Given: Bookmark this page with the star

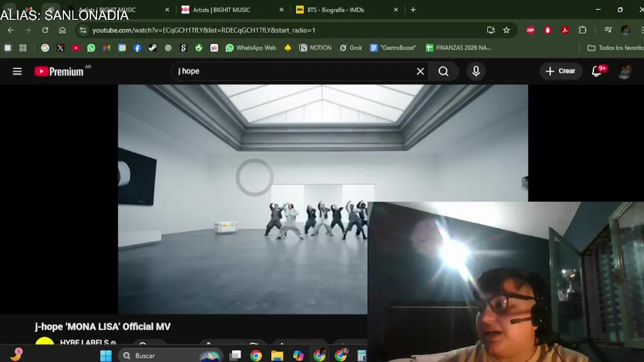Looking at the screenshot, I should 507,30.
